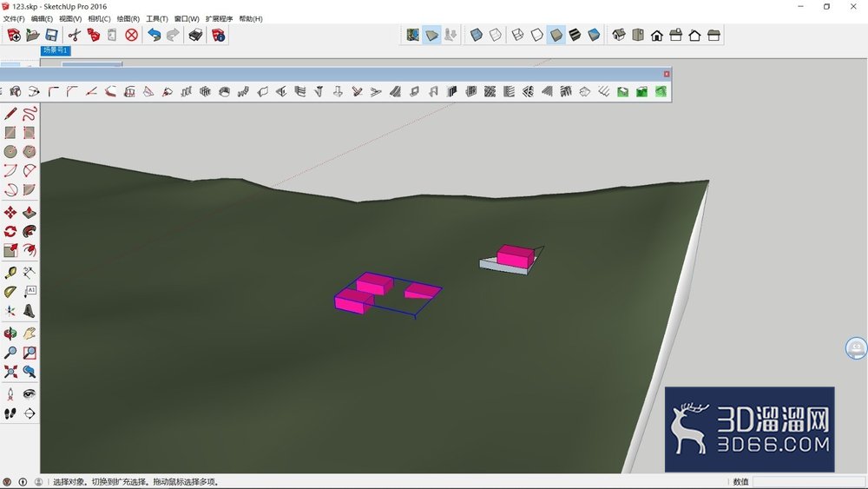Toggle the Back Edges style

pos(496,35)
